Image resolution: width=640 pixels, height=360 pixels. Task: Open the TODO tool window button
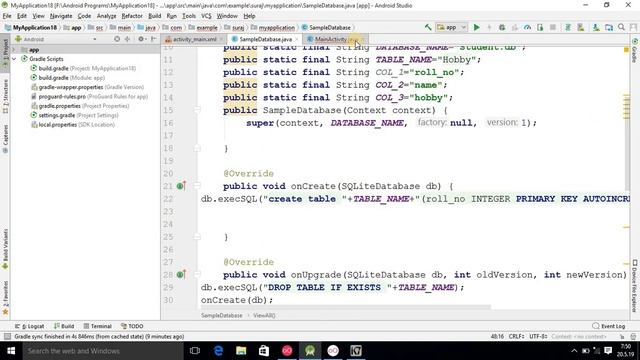point(132,326)
